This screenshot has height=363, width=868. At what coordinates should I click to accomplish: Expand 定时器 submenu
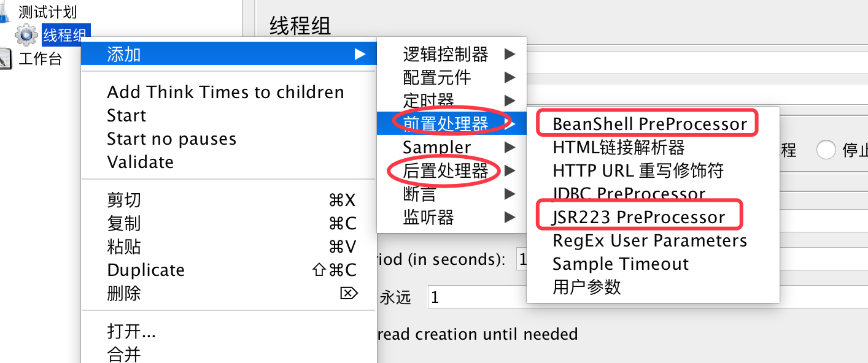[451, 101]
